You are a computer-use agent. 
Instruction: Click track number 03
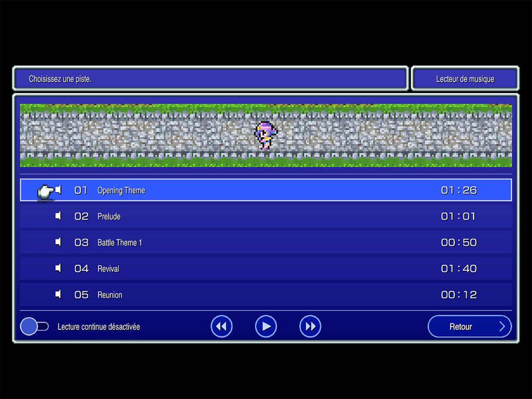81,243
